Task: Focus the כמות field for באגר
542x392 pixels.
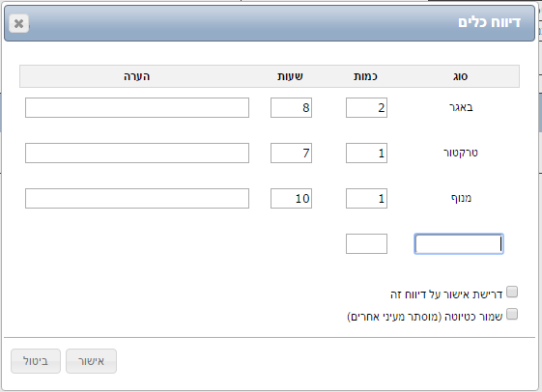Action: [x=366, y=108]
